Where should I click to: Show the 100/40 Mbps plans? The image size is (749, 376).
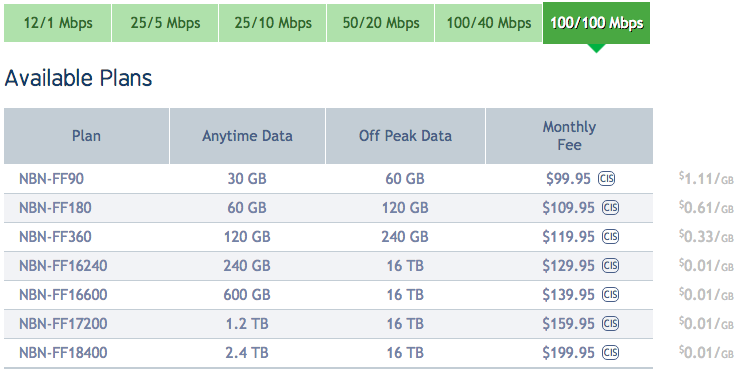tap(489, 23)
